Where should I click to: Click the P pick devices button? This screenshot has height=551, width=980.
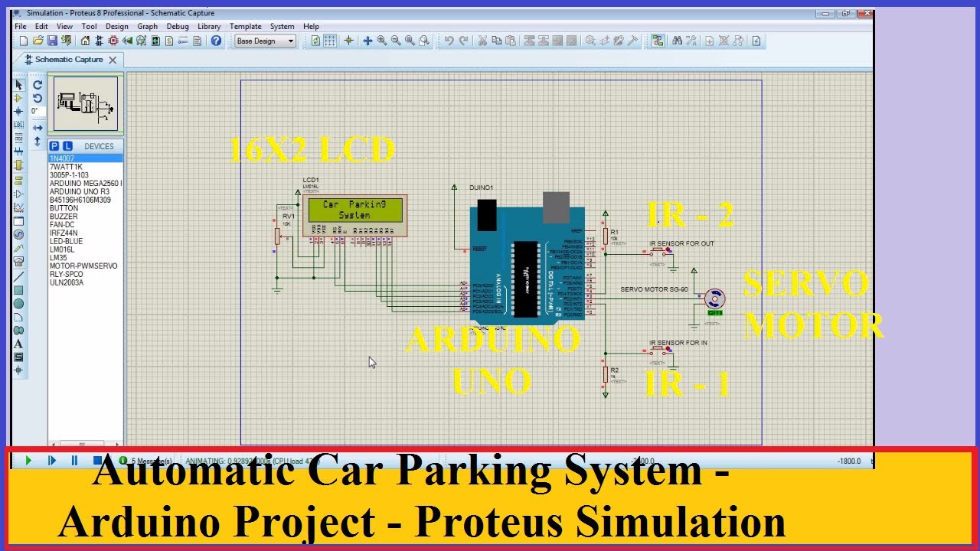[x=54, y=146]
